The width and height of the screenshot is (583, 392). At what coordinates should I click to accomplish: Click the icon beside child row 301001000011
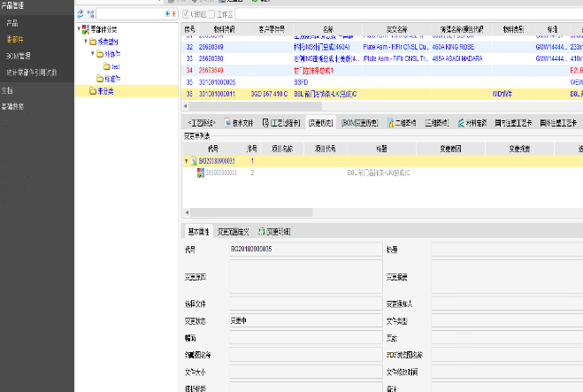coord(200,173)
